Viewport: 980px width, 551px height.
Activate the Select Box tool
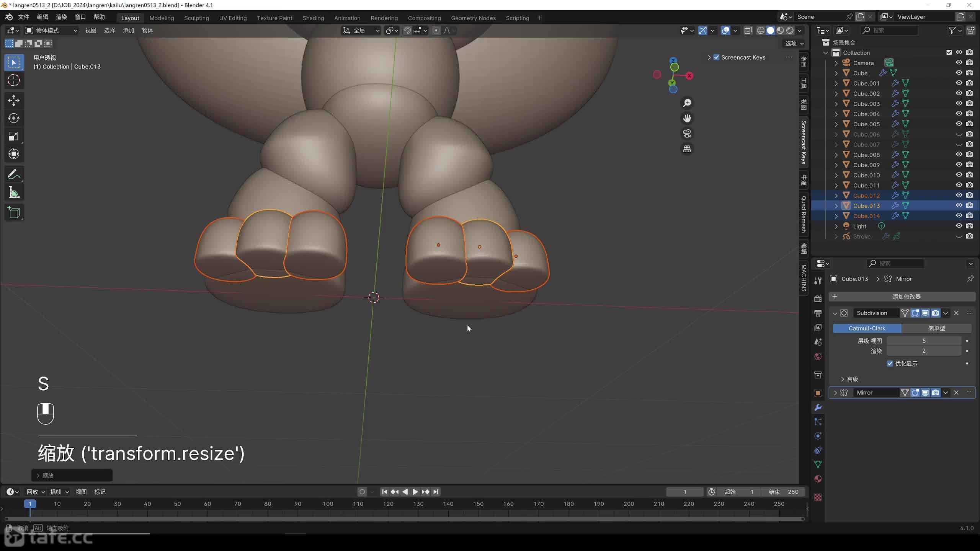click(14, 63)
